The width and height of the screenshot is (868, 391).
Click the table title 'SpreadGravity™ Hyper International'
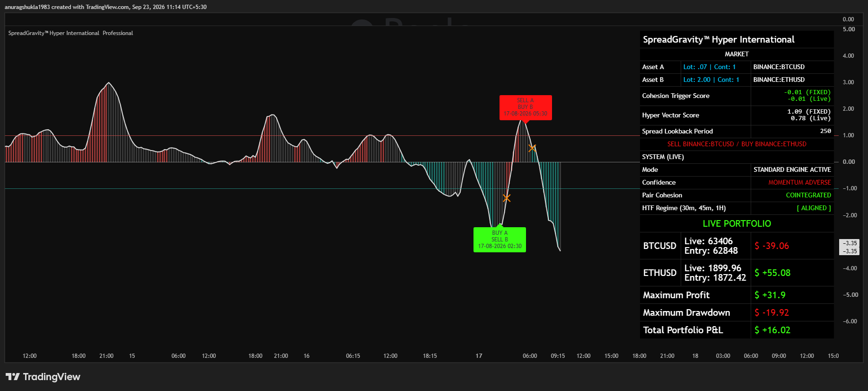click(x=719, y=40)
